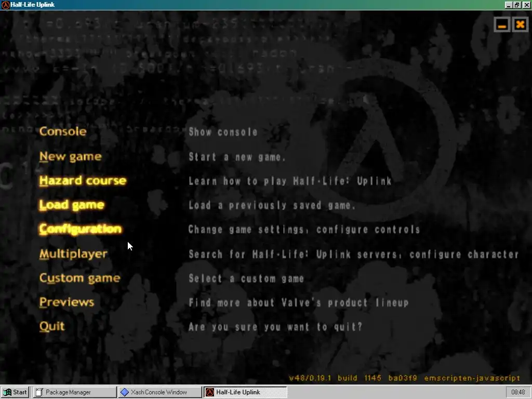The height and width of the screenshot is (399, 532).
Task: Choose Custom game option
Action: (x=79, y=278)
